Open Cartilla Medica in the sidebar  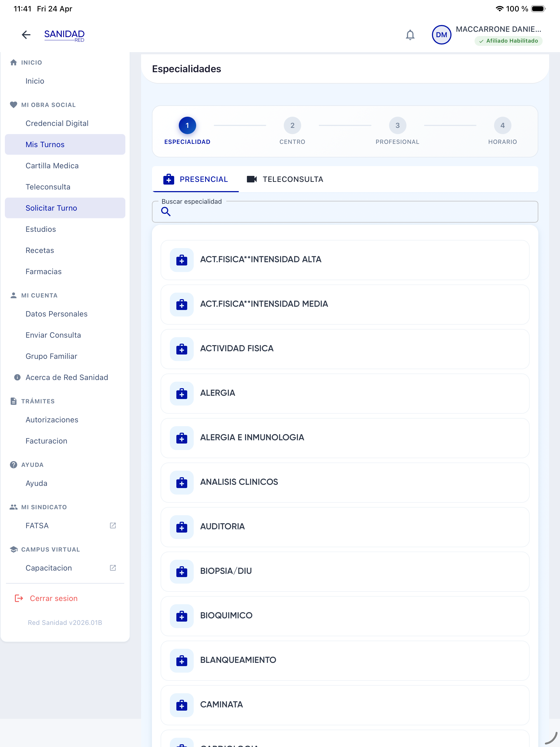pyautogui.click(x=65, y=166)
